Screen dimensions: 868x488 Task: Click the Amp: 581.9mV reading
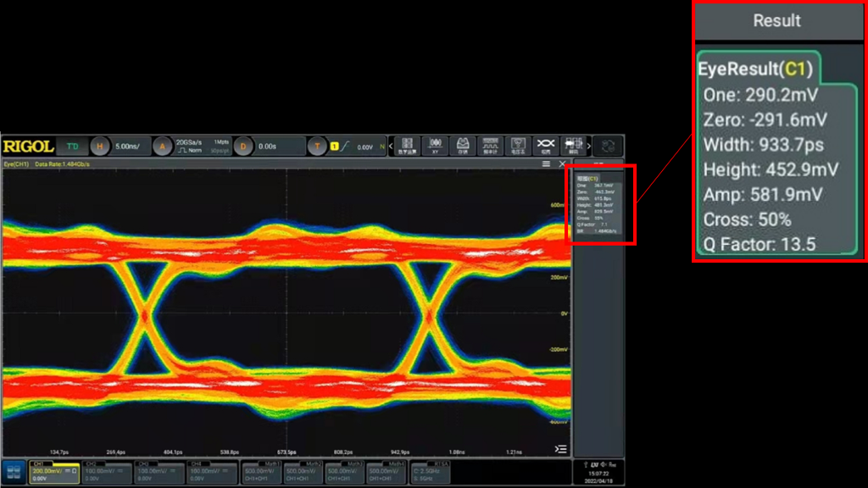763,195
